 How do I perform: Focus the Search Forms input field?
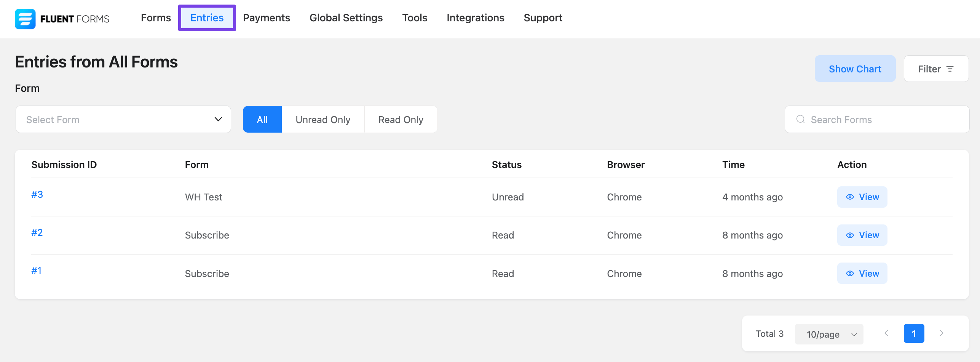tap(877, 119)
